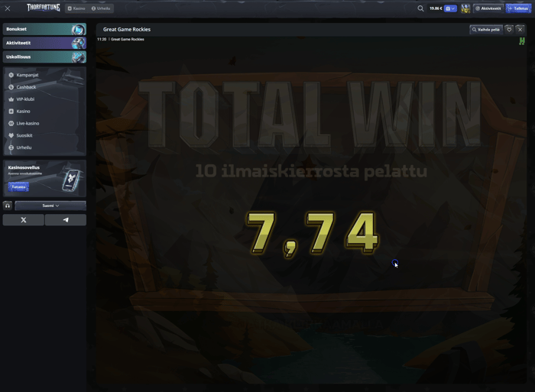Viewport: 535px width, 392px height.
Task: Click the Great Game Rockies title text
Action: click(x=127, y=29)
